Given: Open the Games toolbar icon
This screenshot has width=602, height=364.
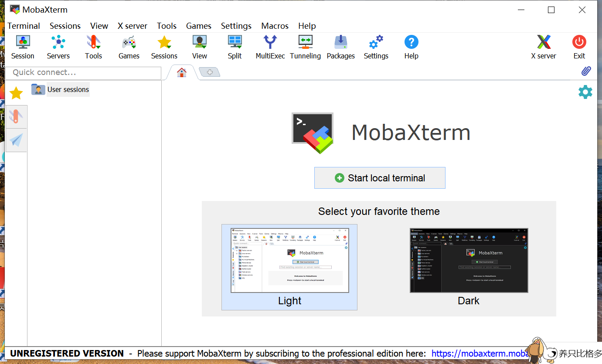Looking at the screenshot, I should pyautogui.click(x=129, y=47).
